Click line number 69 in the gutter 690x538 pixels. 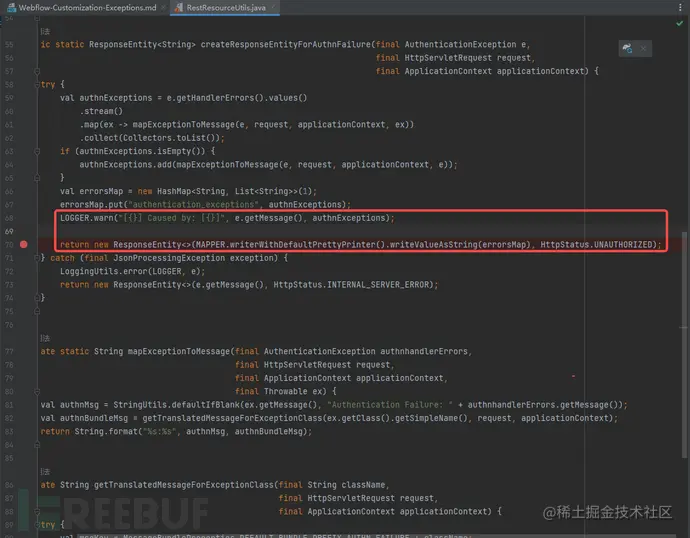coord(9,231)
